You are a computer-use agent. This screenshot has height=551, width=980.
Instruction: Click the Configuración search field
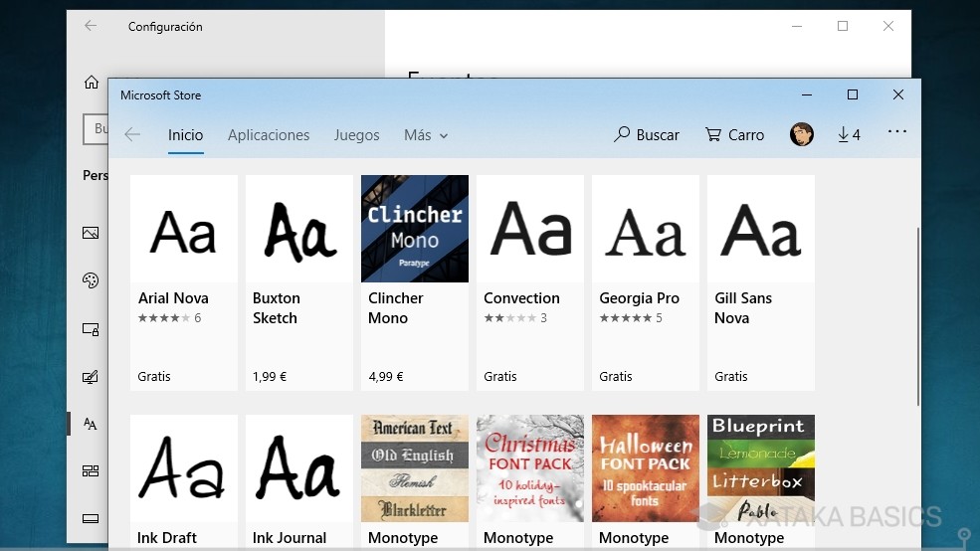click(96, 128)
